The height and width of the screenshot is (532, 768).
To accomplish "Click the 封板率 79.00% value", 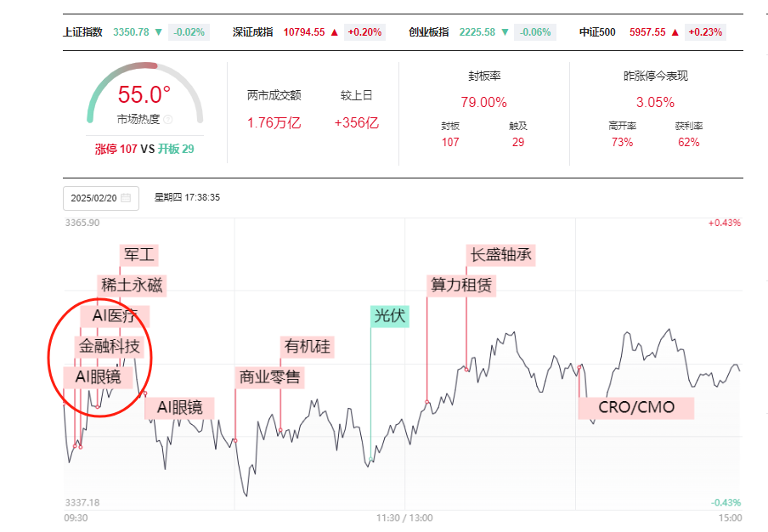I will pyautogui.click(x=483, y=102).
